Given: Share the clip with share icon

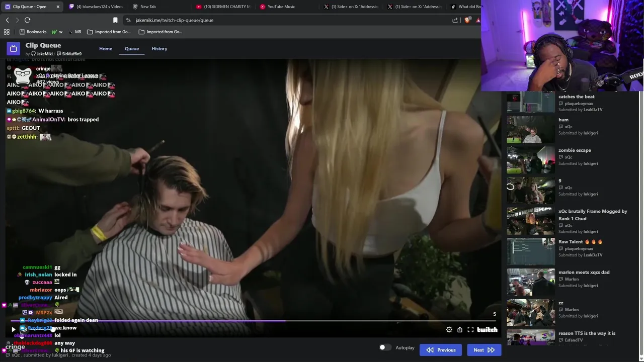Looking at the screenshot, I should (x=460, y=330).
